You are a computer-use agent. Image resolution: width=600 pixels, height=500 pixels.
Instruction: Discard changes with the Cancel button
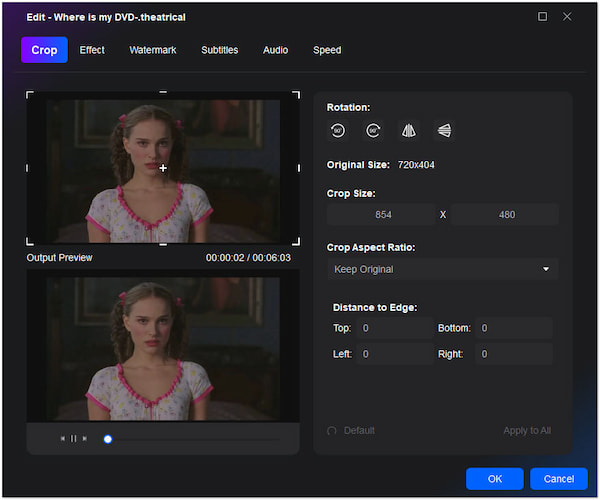559,479
